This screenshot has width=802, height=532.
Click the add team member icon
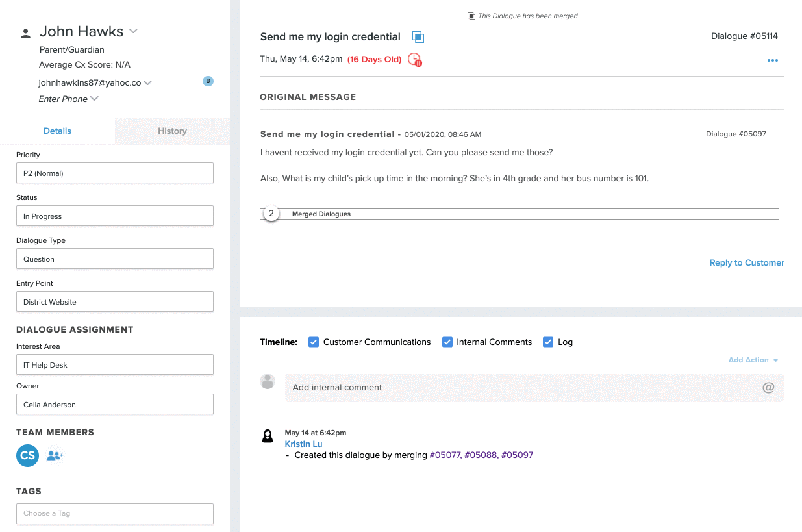point(55,456)
